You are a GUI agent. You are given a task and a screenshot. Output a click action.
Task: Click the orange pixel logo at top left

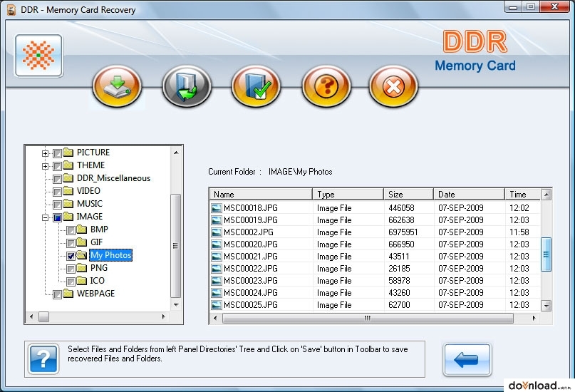coord(38,56)
